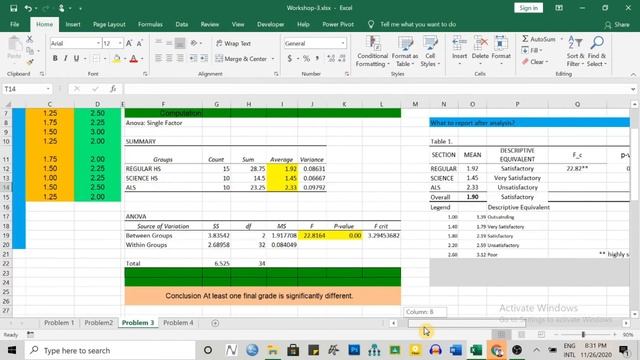
Task: Click the Share button
Action: tap(617, 24)
